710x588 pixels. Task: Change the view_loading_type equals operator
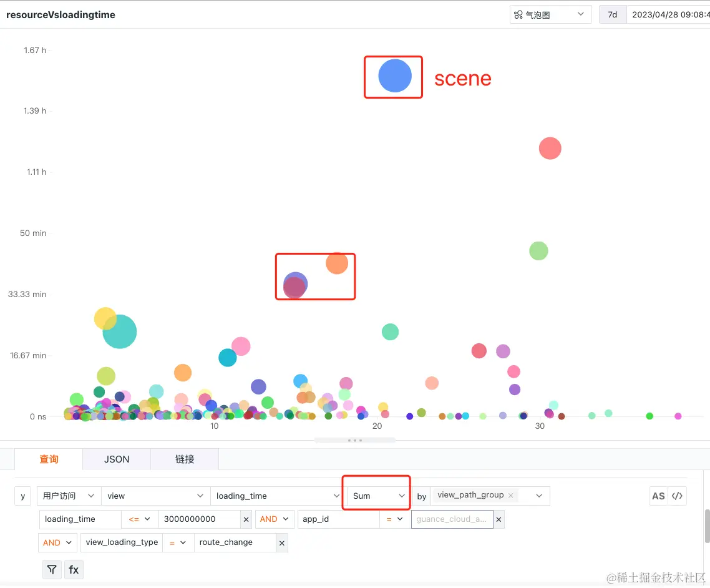pyautogui.click(x=177, y=542)
